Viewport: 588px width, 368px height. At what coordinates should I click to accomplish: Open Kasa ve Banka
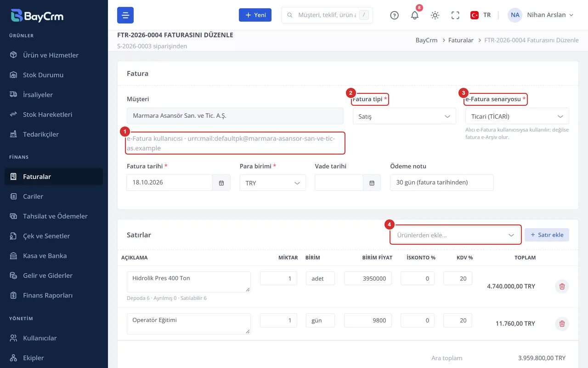pyautogui.click(x=54, y=256)
